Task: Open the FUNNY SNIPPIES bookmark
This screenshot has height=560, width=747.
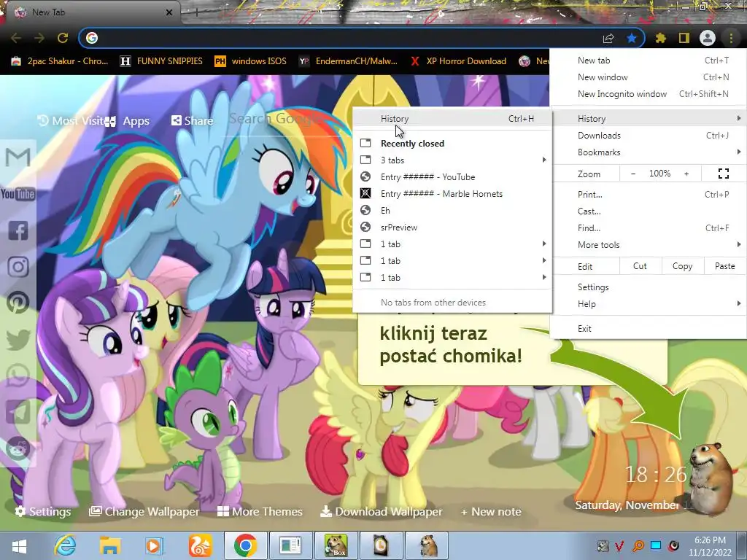Action: click(161, 61)
